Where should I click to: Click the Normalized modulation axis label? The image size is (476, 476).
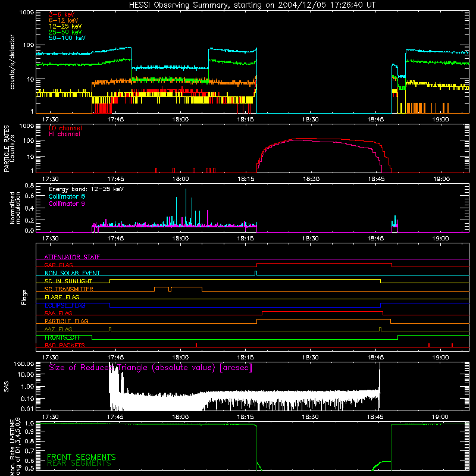15,208
